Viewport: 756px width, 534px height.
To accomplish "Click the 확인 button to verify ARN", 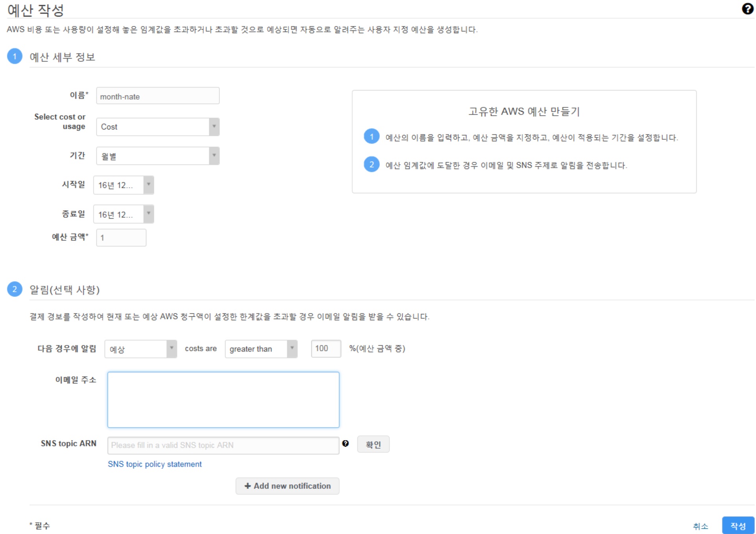I will pyautogui.click(x=373, y=445).
